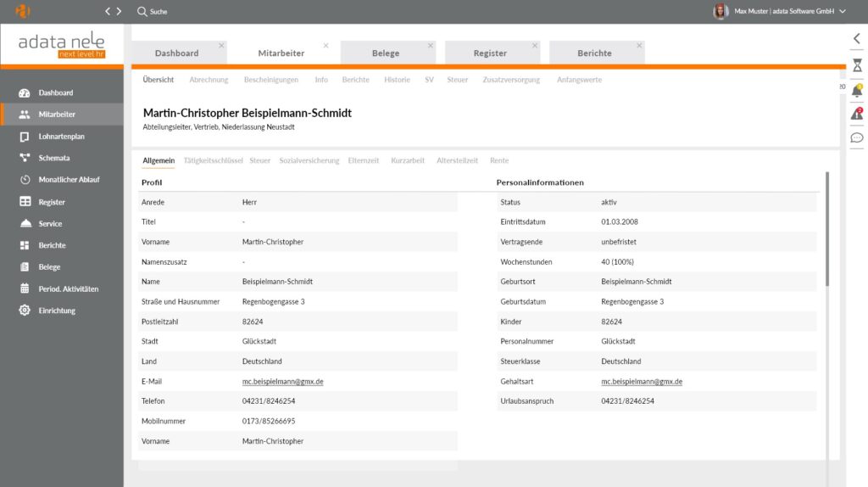Viewport: 868px width, 487px height.
Task: Click the Service bell icon in sidebar
Action: pyautogui.click(x=25, y=223)
